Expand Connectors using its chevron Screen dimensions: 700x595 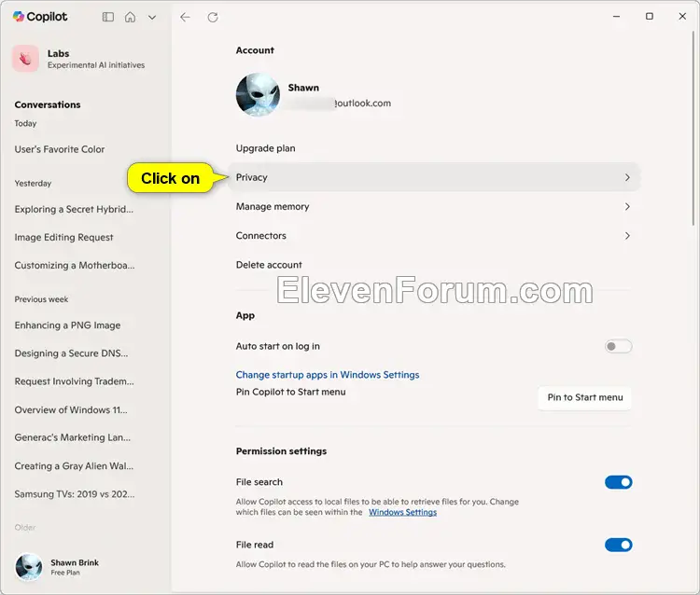click(x=627, y=236)
